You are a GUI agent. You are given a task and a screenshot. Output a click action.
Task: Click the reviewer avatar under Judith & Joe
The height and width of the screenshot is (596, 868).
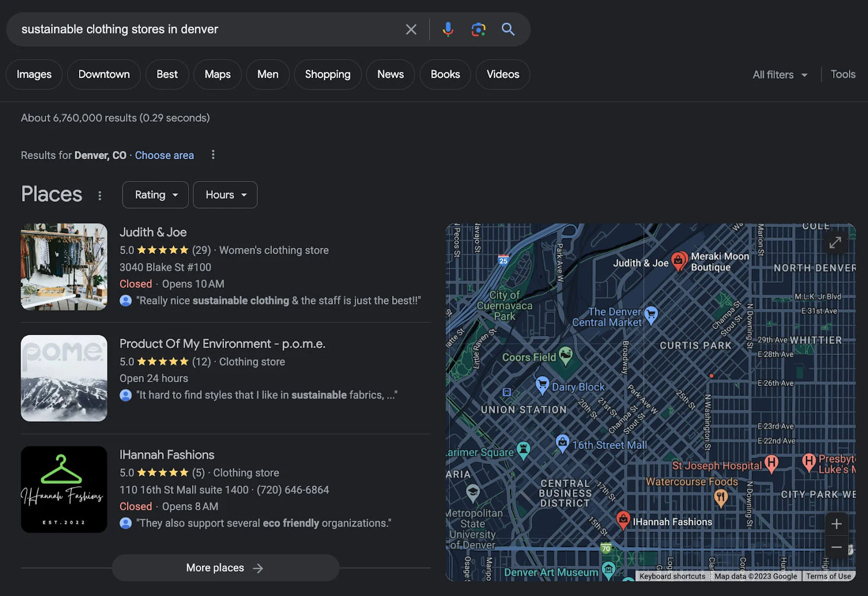(x=125, y=301)
